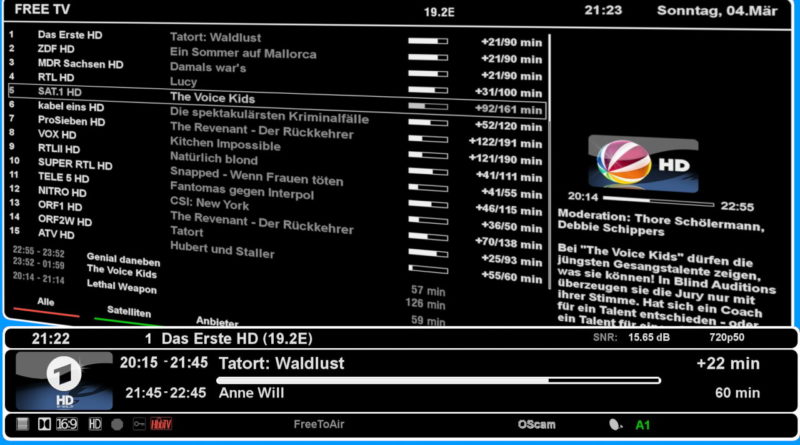Viewport: 800px width, 445px height.
Task: Click the Moderation: Thore Schölermann description text
Action: click(x=661, y=224)
